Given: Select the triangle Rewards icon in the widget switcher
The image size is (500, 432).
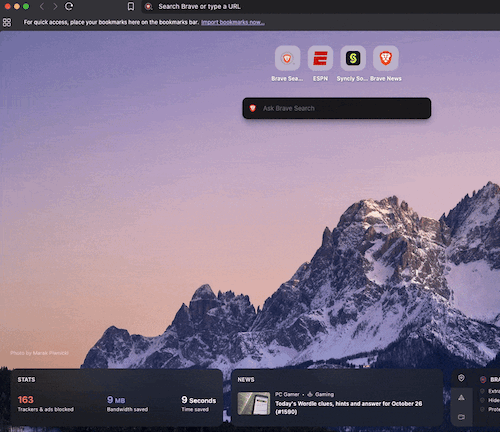Looking at the screenshot, I should point(461,397).
